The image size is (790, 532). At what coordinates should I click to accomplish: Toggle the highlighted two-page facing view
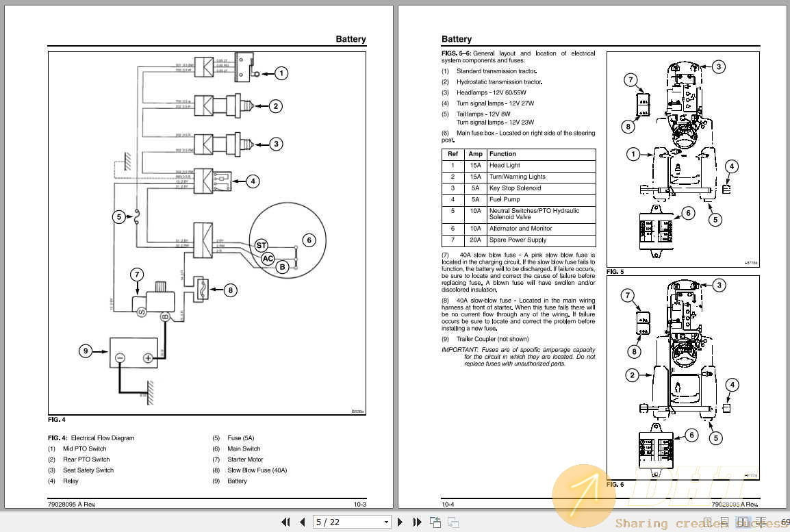(x=742, y=522)
